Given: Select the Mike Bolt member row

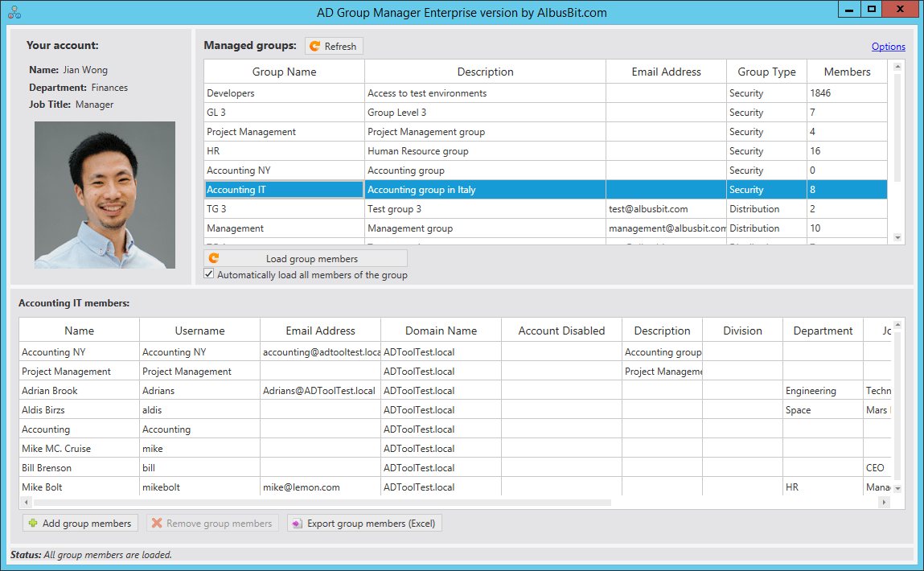Looking at the screenshot, I should coord(79,487).
